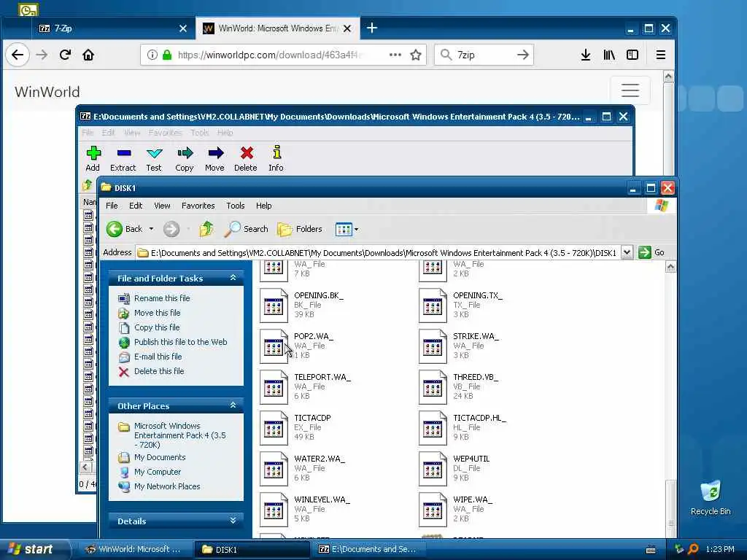
Task: Click E-mail this file
Action: (158, 357)
